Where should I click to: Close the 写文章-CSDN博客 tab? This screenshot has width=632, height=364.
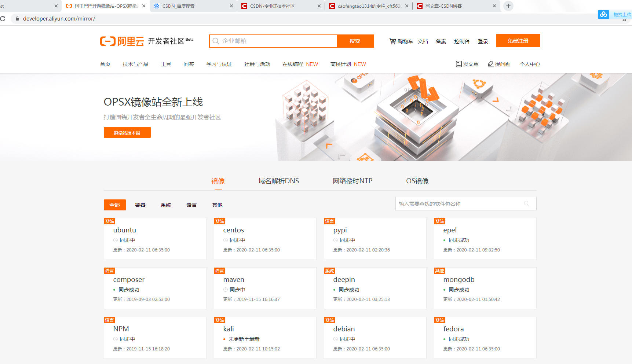(494, 6)
